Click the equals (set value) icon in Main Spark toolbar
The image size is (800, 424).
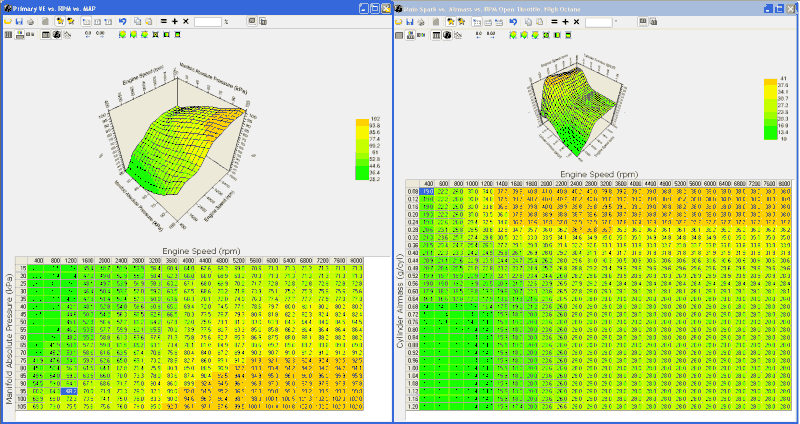coord(554,21)
